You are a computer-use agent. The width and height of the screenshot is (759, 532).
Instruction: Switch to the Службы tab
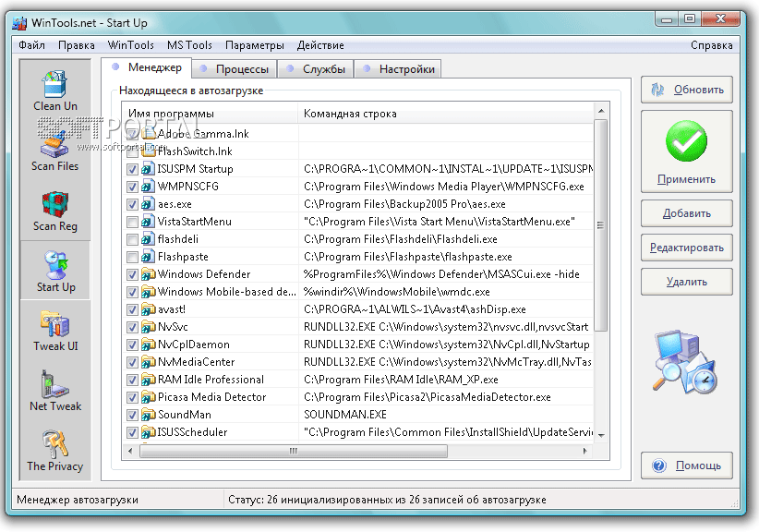pyautogui.click(x=316, y=69)
